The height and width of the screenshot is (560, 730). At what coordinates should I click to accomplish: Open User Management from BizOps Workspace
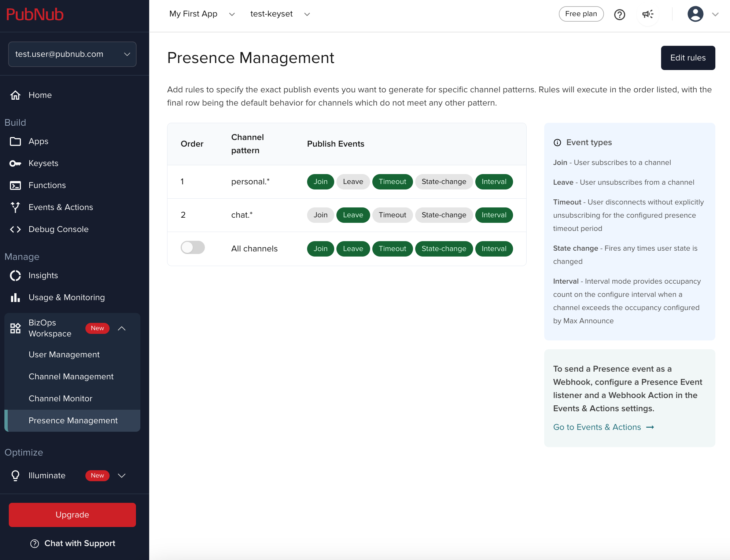coord(64,354)
